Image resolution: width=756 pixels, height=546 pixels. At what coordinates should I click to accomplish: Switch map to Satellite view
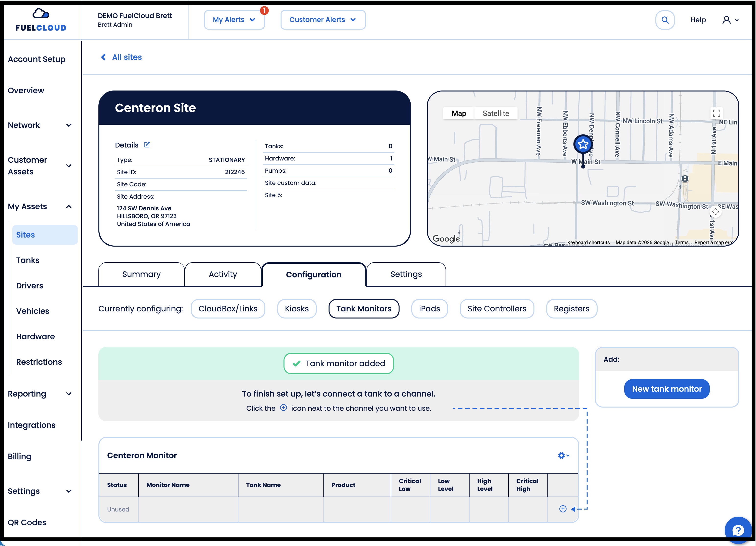496,113
